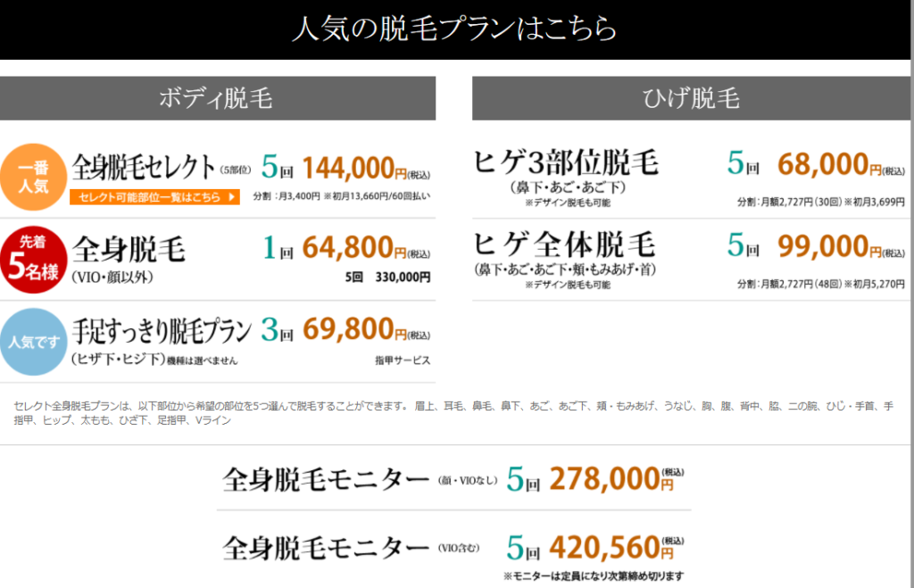
Task: Click the 指甲サービス note
Action: point(403,360)
